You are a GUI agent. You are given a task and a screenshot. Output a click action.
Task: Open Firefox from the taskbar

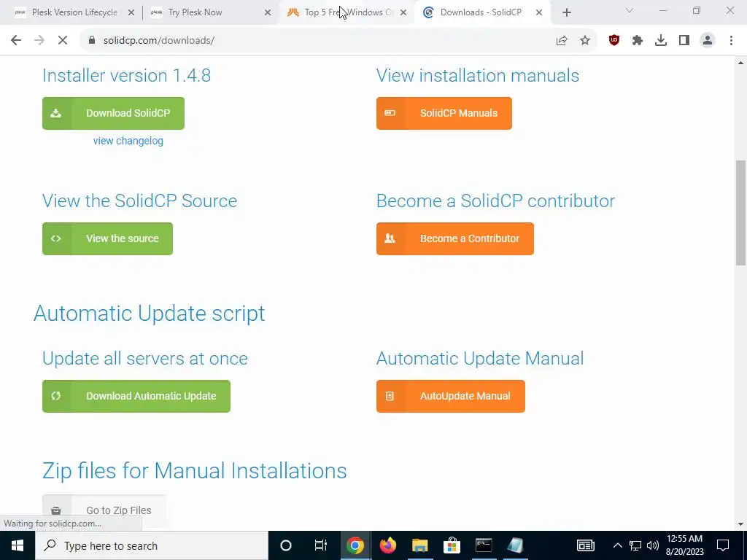tap(388, 545)
